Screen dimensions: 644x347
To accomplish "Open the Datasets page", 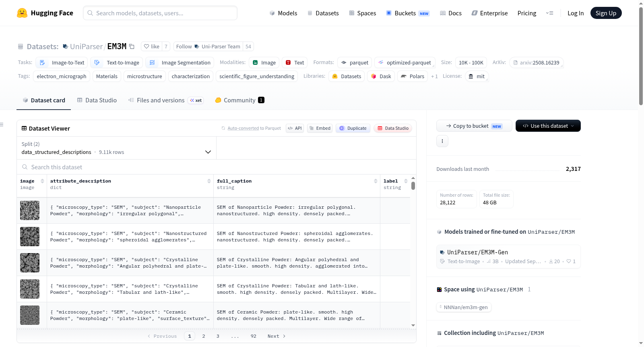I will [323, 13].
